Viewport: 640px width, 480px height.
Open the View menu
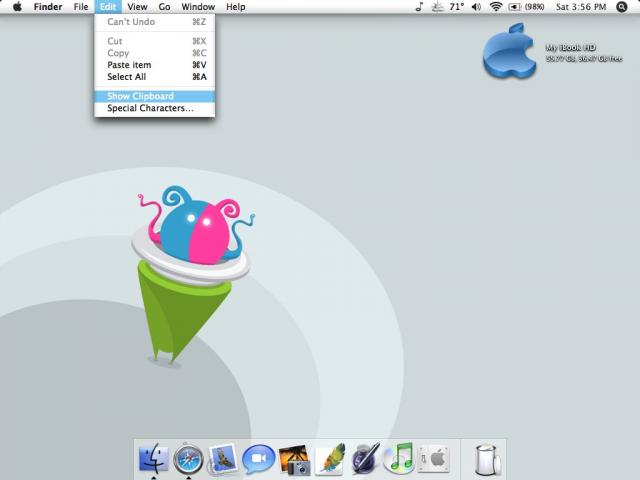coord(137,7)
